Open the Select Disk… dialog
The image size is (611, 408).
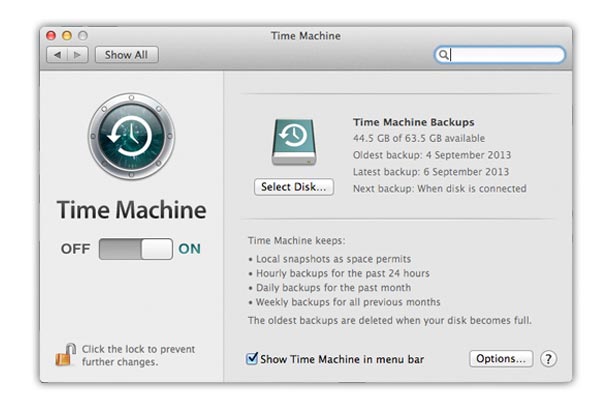[294, 187]
